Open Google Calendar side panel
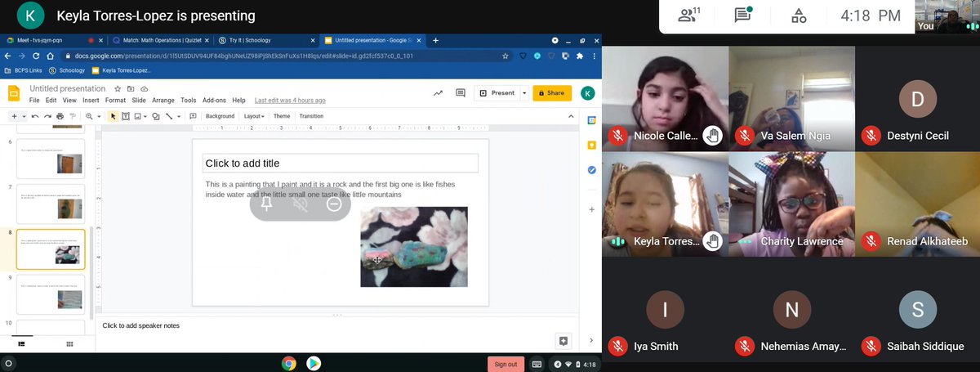This screenshot has height=372, width=980. coord(592,120)
